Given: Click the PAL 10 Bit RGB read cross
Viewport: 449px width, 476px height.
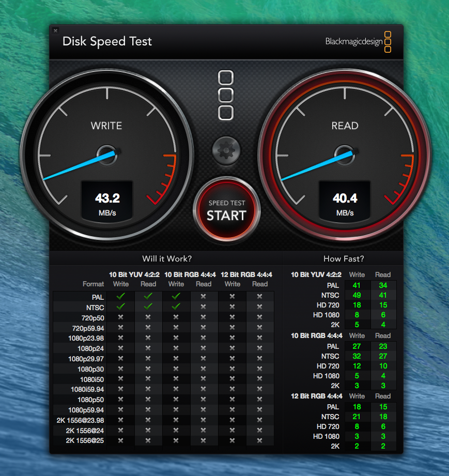Looking at the screenshot, I should pos(204,296).
